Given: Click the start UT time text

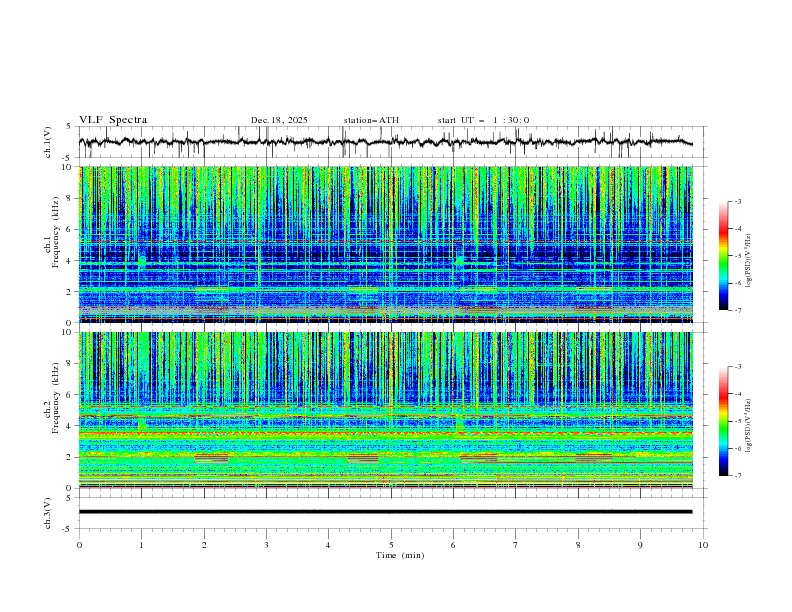Looking at the screenshot, I should [x=483, y=120].
